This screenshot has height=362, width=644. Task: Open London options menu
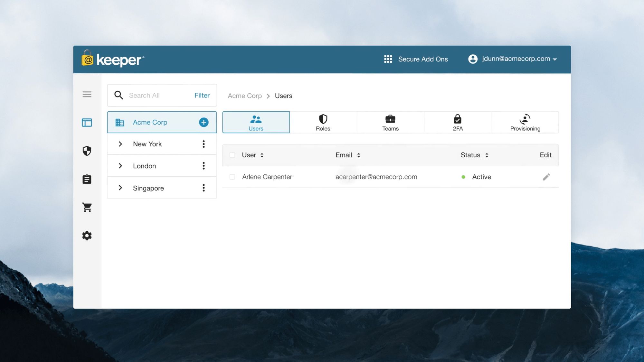coord(204,166)
